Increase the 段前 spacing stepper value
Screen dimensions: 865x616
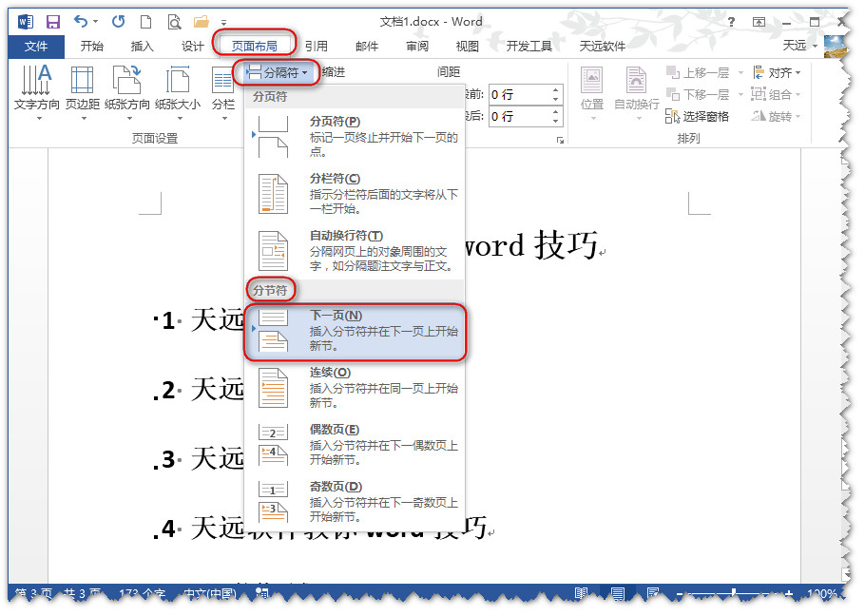click(554, 89)
